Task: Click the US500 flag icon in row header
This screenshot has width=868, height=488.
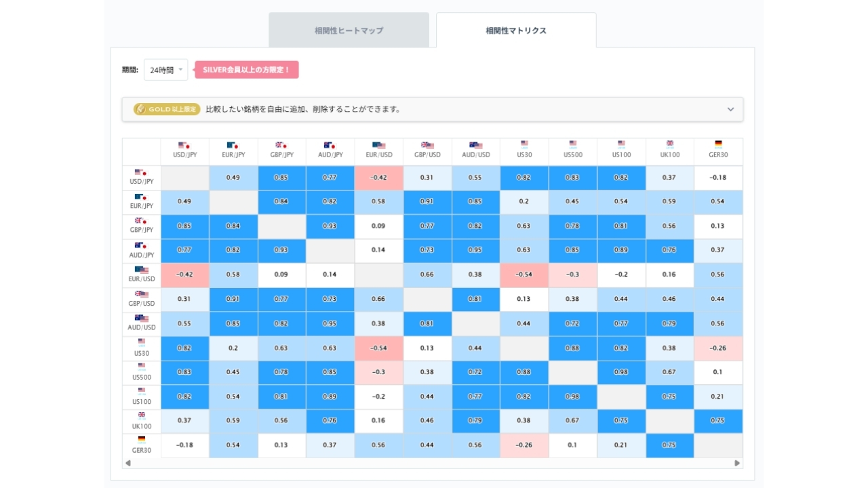Action: pos(142,366)
